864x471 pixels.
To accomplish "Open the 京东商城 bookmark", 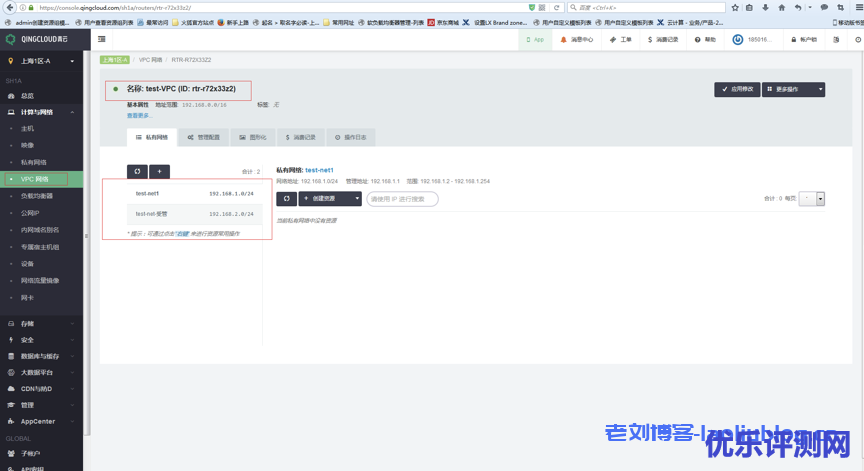I will pyautogui.click(x=443, y=23).
